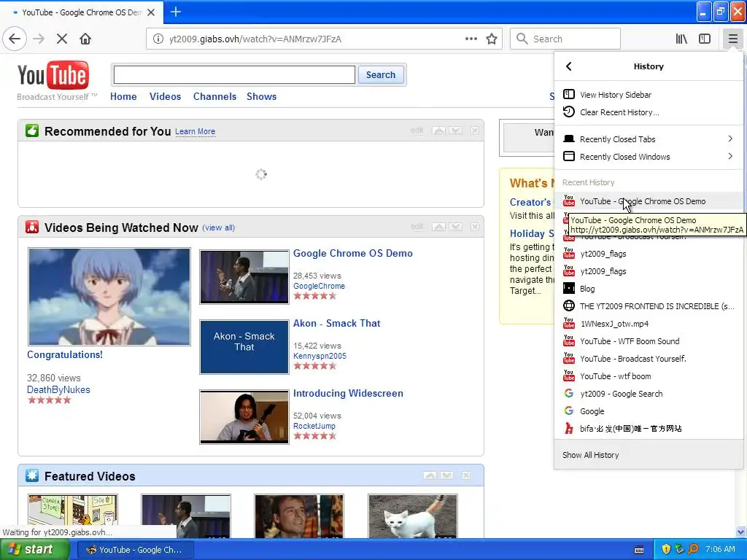Close the Recommended for You module
The width and height of the screenshot is (747, 560).
point(475,131)
